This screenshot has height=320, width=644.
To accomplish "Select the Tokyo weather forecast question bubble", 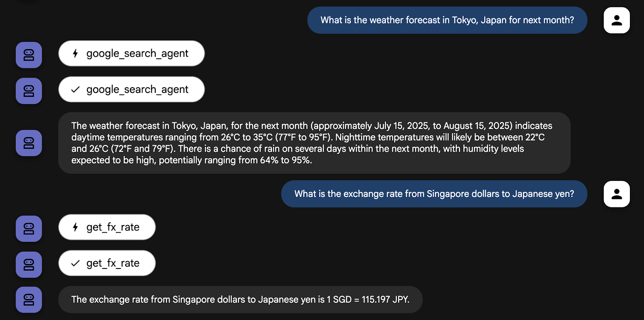I will click(x=447, y=20).
